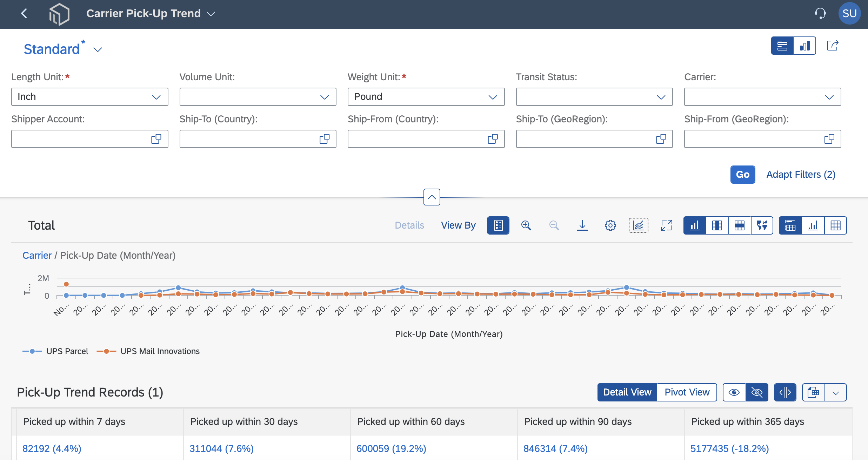Click the back navigation arrow
Image resolution: width=868 pixels, height=460 pixels.
[x=24, y=14]
